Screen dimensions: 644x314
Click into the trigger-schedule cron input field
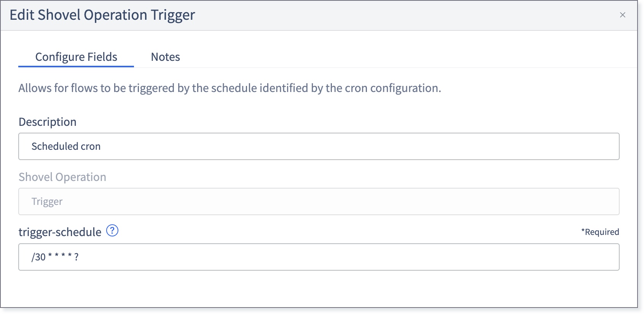pyautogui.click(x=319, y=257)
